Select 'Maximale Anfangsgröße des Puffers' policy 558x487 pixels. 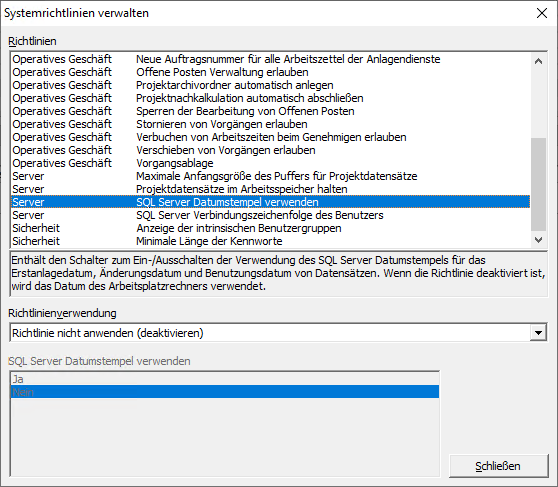(270, 176)
